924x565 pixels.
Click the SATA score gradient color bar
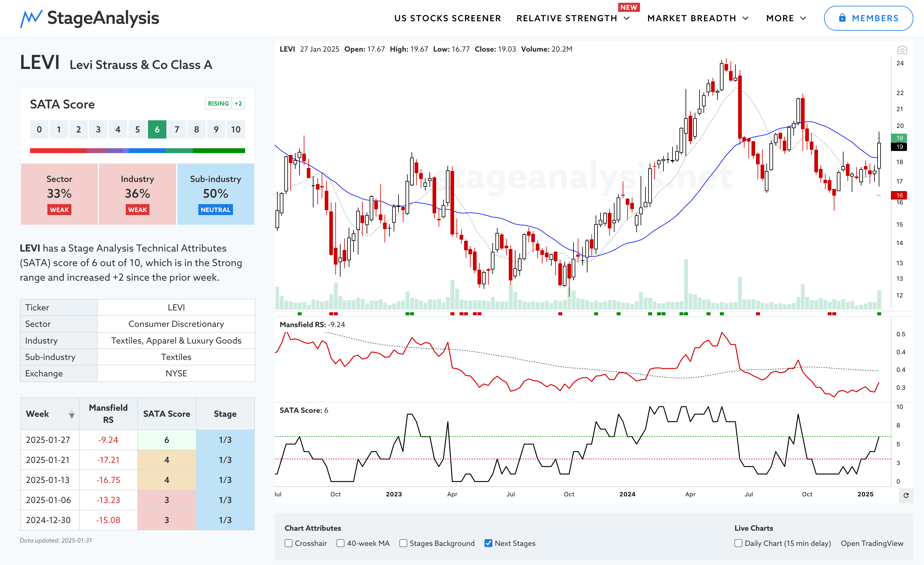pyautogui.click(x=137, y=150)
